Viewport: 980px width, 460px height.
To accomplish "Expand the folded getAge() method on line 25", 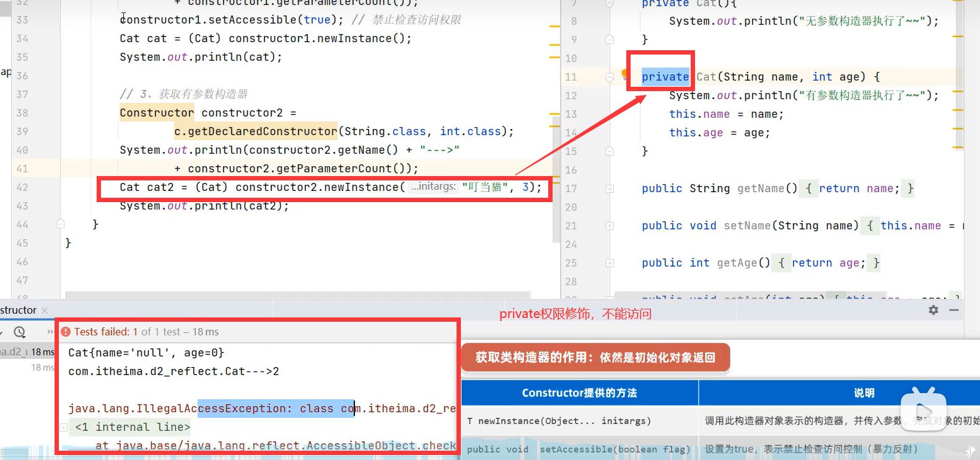I will [x=610, y=263].
